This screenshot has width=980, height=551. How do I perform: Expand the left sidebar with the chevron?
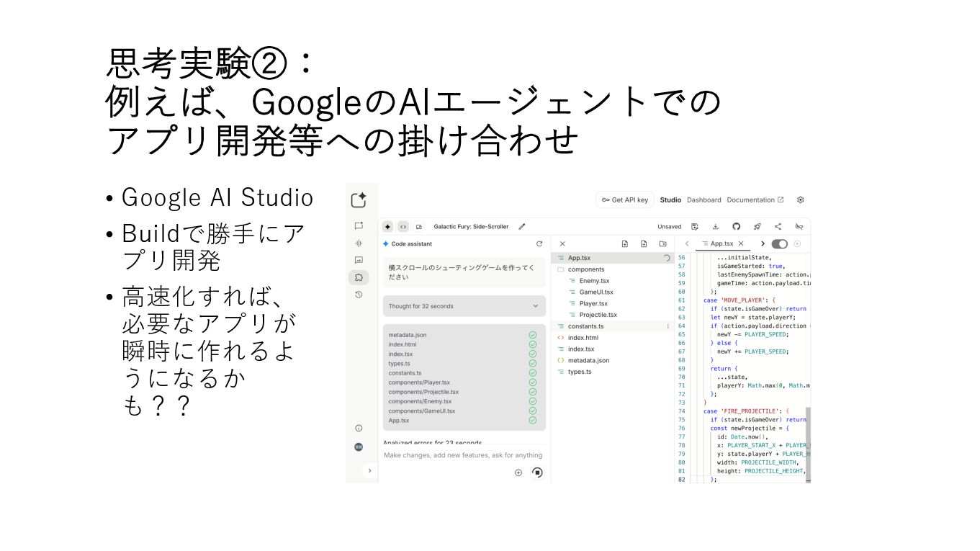[x=369, y=470]
